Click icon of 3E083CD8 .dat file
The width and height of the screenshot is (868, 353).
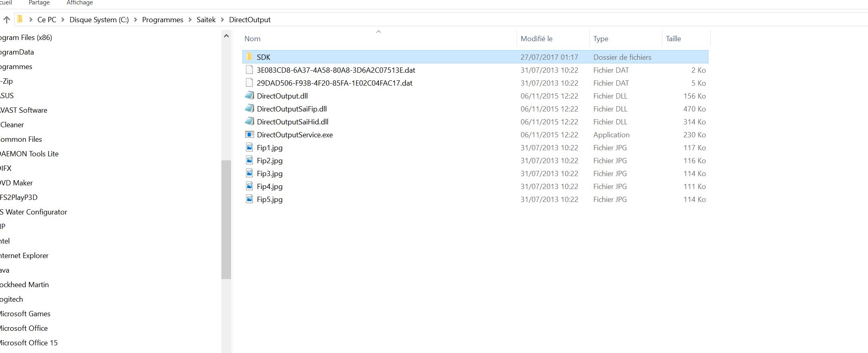[x=250, y=69]
